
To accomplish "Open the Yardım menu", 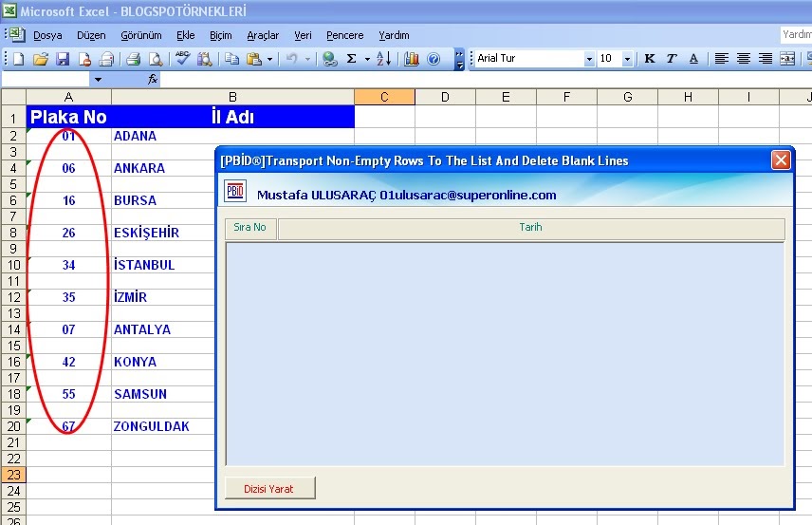I will click(394, 35).
